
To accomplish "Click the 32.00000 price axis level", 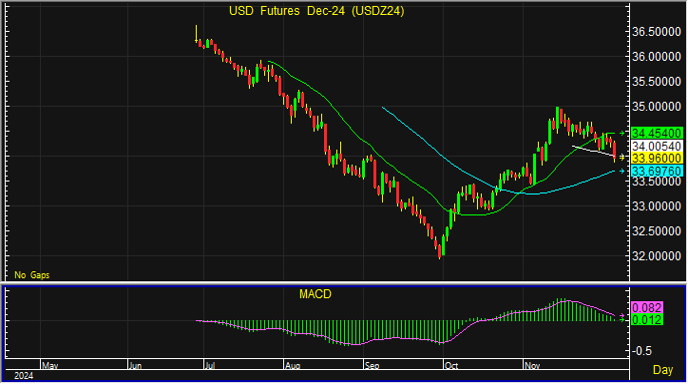I will click(x=657, y=256).
